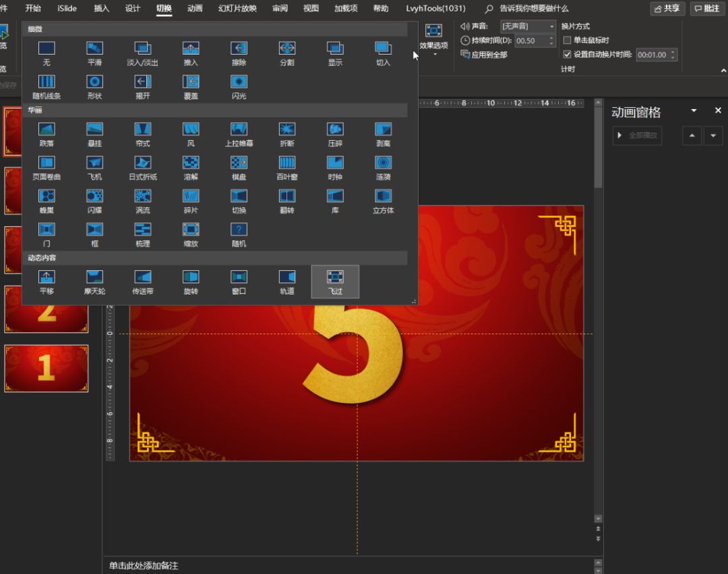Choose the 涡流 (Vortex) transition
The height and width of the screenshot is (574, 728).
point(142,201)
